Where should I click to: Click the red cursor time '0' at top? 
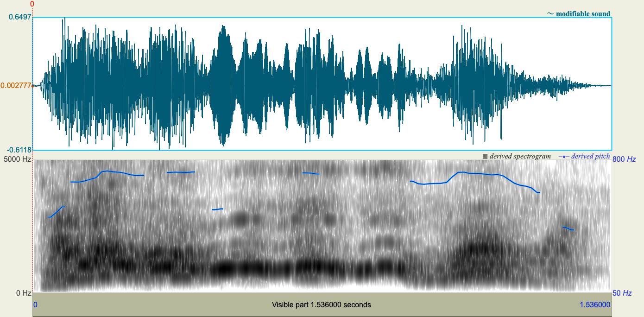[32, 4]
